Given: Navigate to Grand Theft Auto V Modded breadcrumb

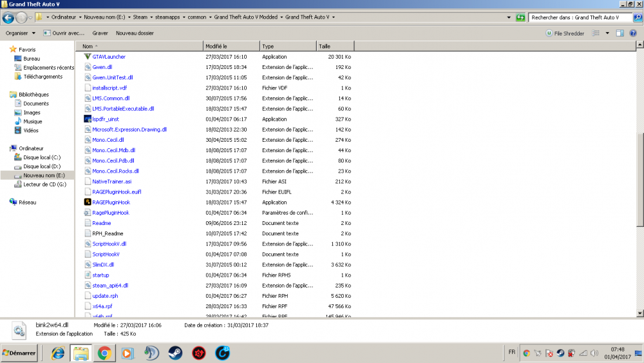Looking at the screenshot, I should click(245, 17).
